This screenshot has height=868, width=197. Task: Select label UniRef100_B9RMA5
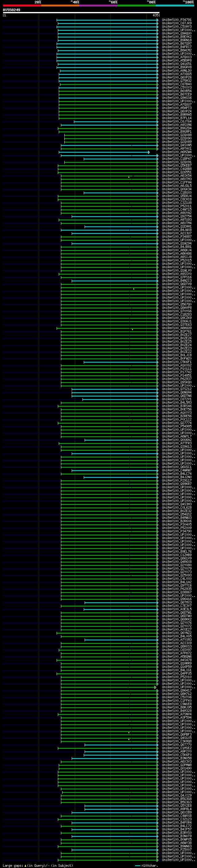point(176,115)
